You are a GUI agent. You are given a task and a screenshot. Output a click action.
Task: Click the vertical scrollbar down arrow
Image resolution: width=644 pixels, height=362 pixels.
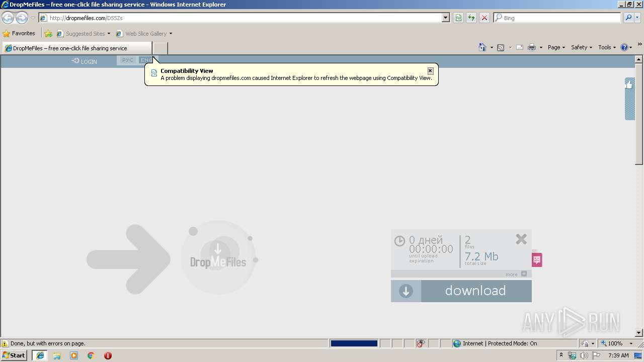point(639,333)
